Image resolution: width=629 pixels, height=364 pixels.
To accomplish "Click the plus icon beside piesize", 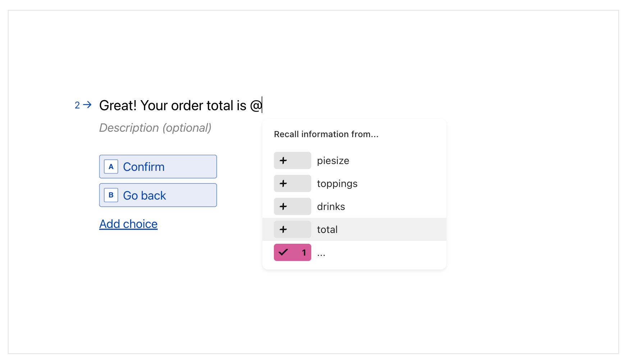I will coord(283,160).
